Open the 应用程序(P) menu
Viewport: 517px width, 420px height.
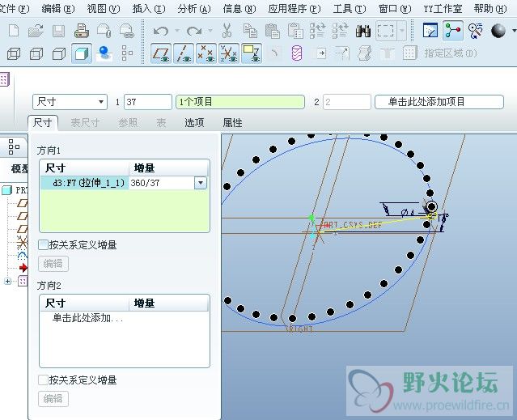pos(295,9)
